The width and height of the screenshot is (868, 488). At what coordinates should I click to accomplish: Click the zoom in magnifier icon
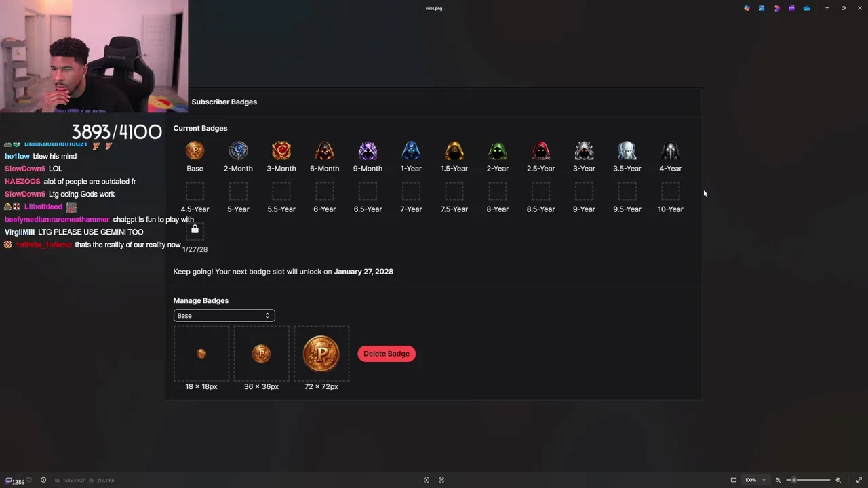coord(838,480)
